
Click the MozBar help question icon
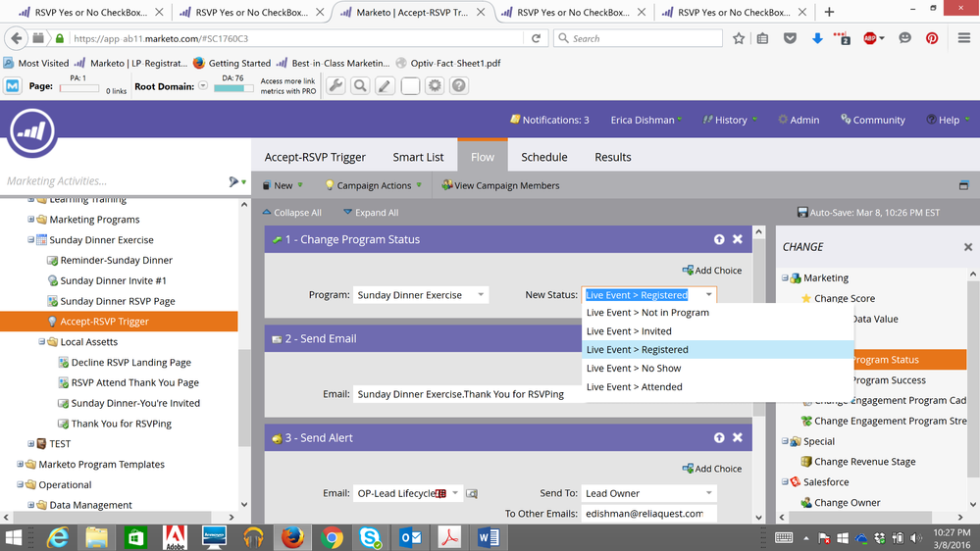[x=459, y=85]
